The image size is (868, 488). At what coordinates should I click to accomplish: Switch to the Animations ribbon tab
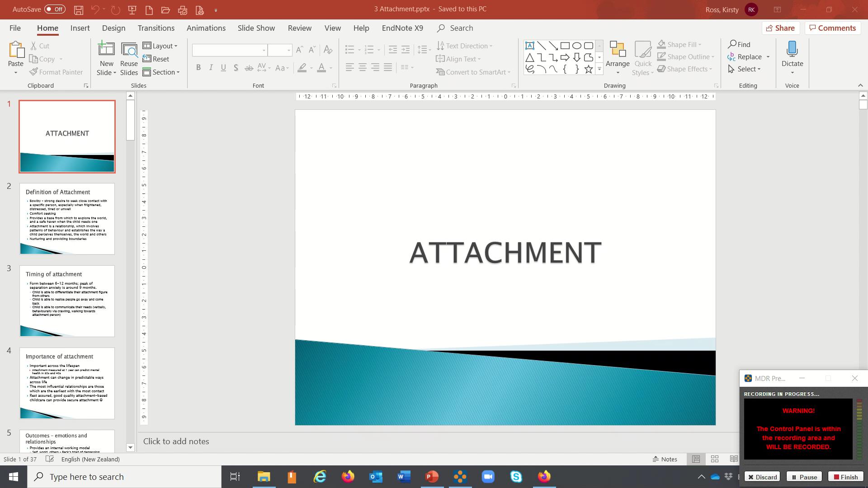(206, 28)
